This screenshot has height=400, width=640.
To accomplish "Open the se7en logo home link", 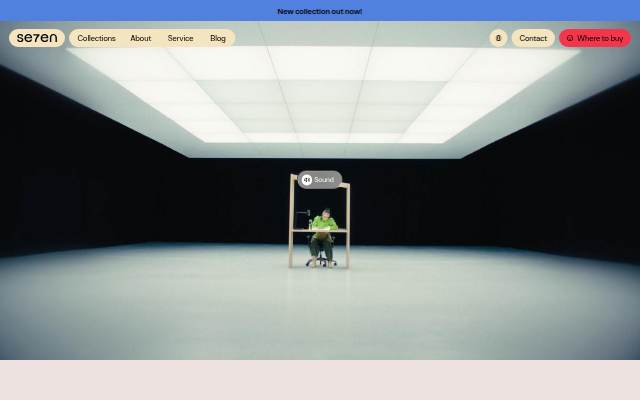I will [37, 38].
